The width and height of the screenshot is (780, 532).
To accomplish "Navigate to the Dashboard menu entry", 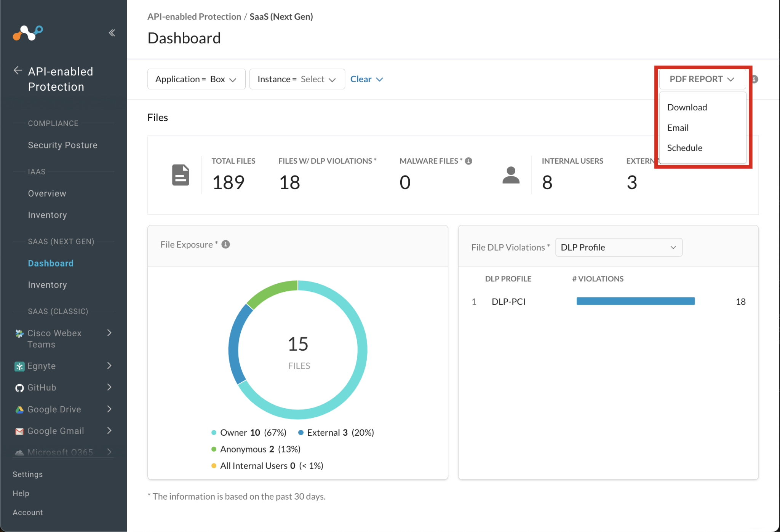I will click(x=51, y=263).
